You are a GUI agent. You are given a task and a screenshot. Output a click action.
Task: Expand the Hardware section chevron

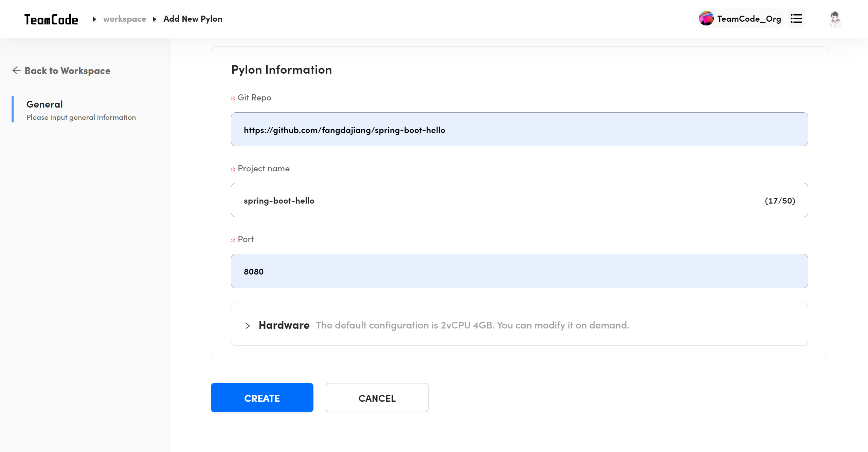tap(248, 325)
